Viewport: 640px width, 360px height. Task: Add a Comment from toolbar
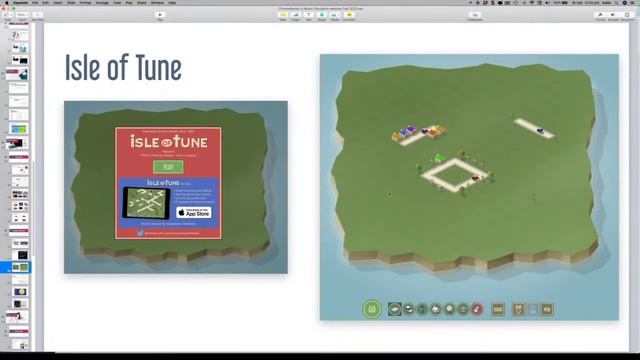(x=349, y=15)
